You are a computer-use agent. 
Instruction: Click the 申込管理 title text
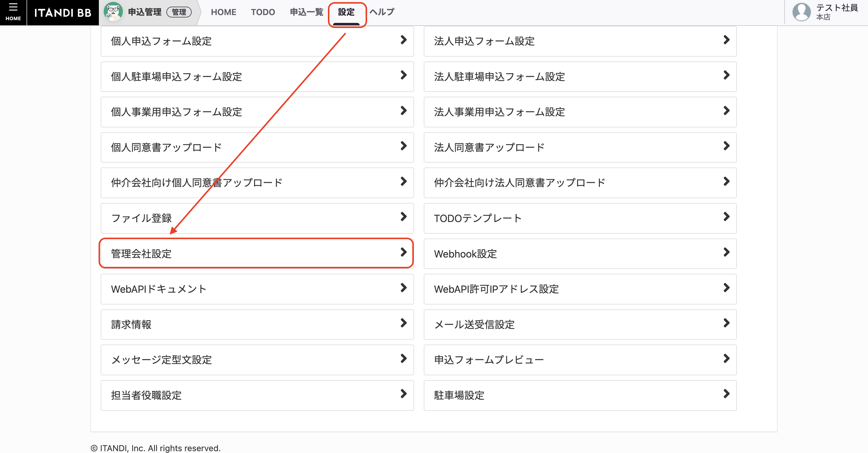[x=145, y=12]
